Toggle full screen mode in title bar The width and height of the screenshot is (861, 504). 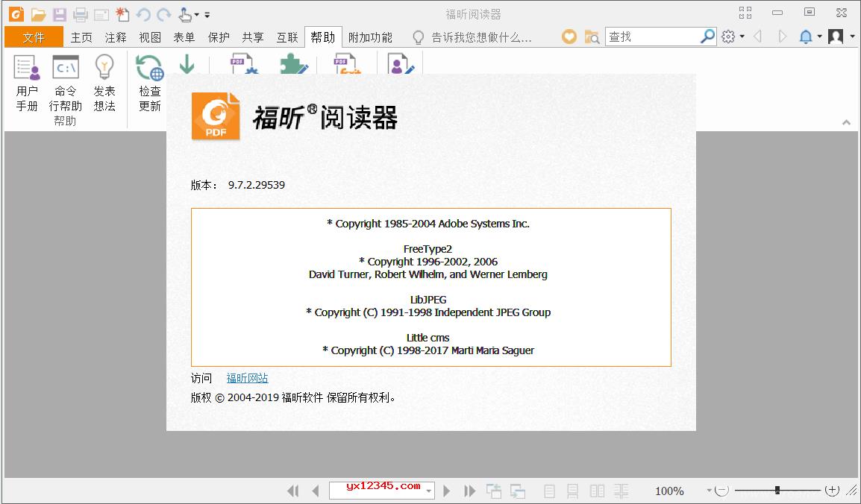point(745,13)
